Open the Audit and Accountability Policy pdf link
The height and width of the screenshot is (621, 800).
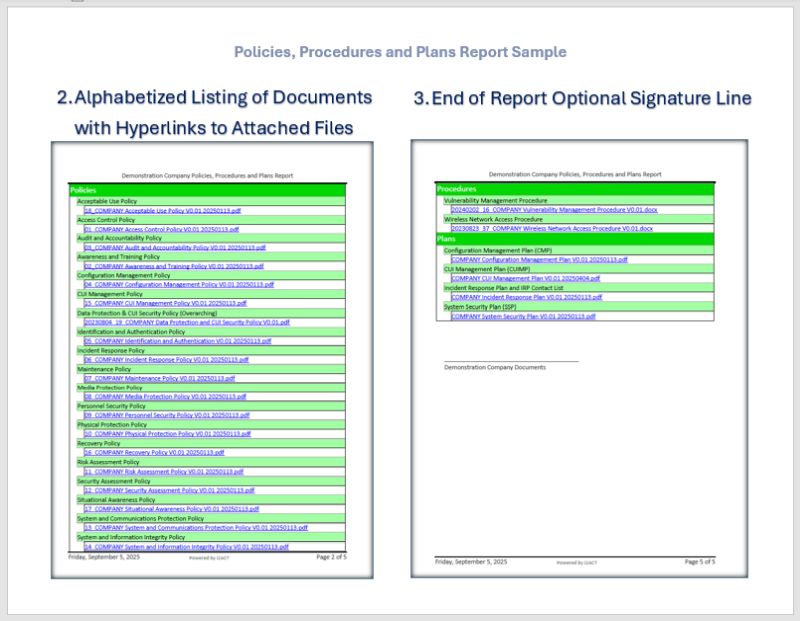click(x=174, y=247)
